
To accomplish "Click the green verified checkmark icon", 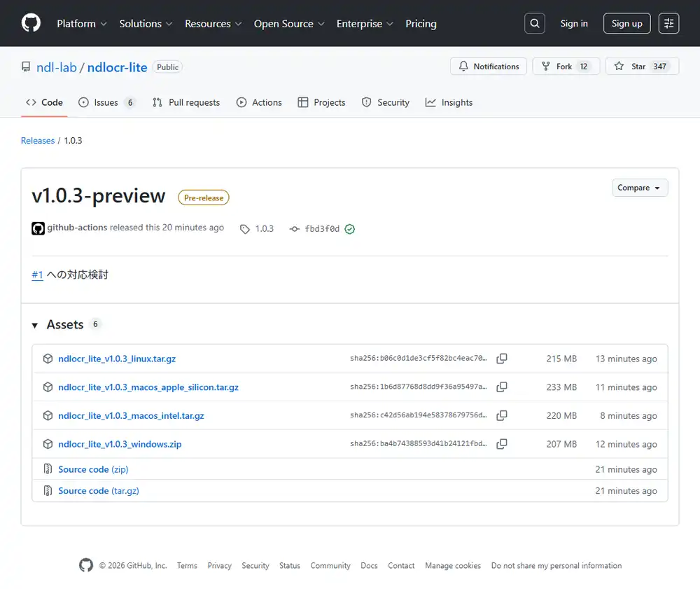I will coord(350,229).
